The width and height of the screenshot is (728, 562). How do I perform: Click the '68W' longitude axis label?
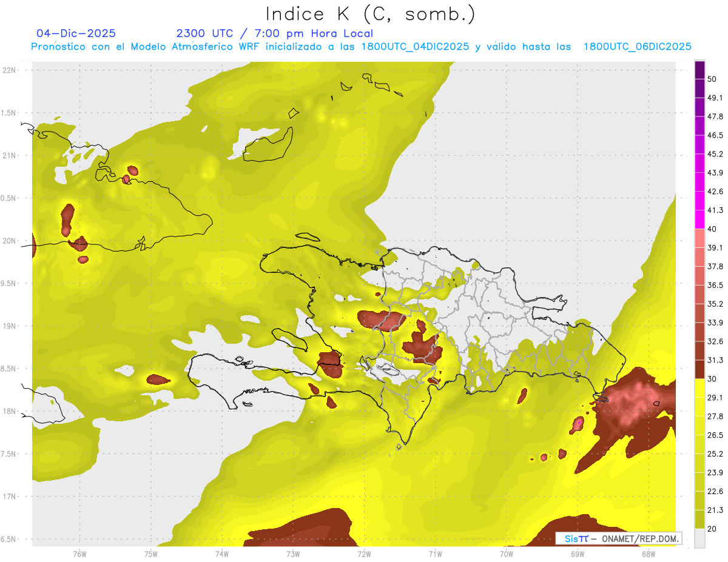[x=648, y=553]
